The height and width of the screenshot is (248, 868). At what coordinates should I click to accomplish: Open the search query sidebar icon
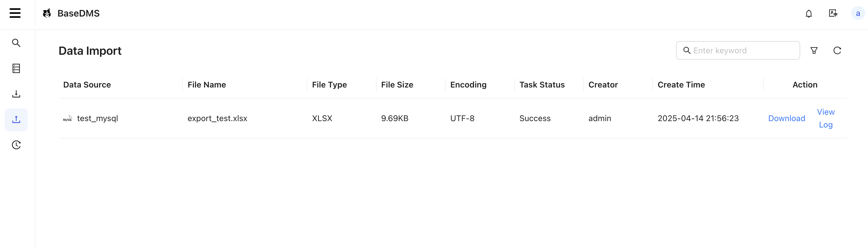click(x=16, y=43)
